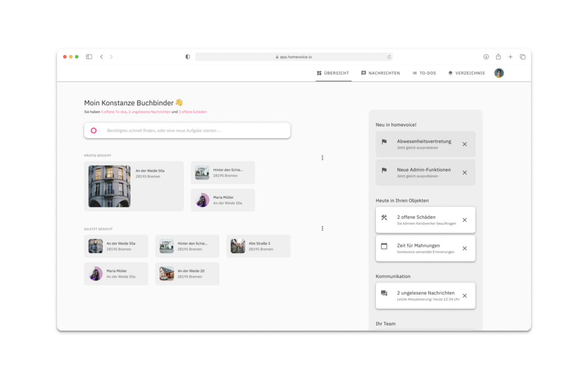Open options menu for Zuletzt gesucht
This screenshot has height=382, width=588.
(322, 228)
